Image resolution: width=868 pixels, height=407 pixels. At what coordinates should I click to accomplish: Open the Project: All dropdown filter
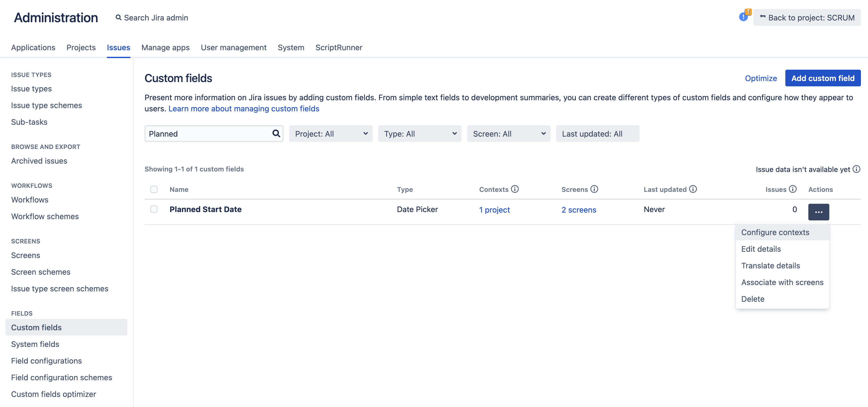(331, 134)
